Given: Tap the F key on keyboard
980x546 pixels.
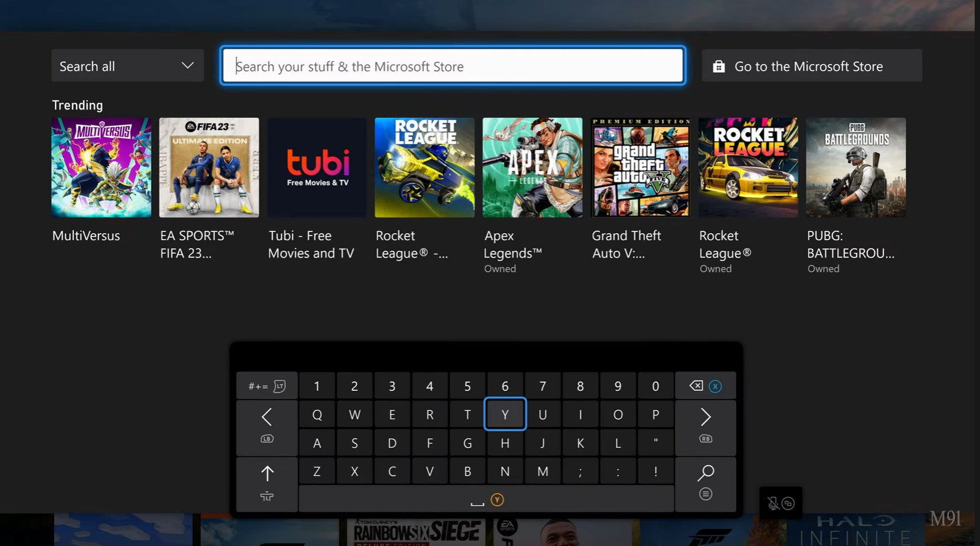Looking at the screenshot, I should pos(430,443).
